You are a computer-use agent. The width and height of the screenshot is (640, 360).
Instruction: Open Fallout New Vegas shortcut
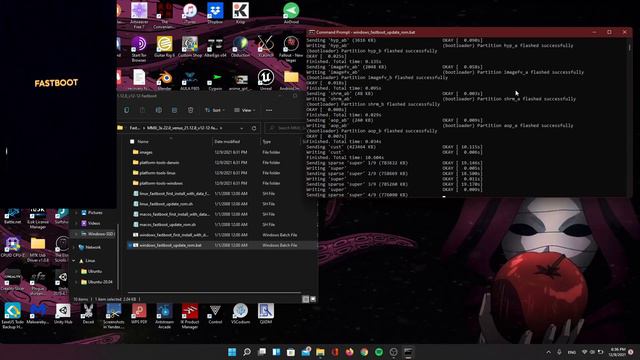click(x=291, y=48)
